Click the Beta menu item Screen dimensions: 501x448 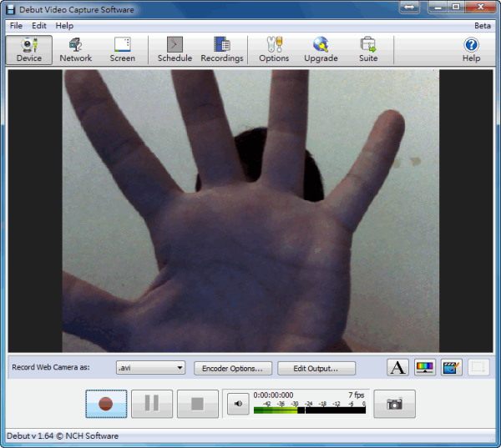tap(483, 26)
